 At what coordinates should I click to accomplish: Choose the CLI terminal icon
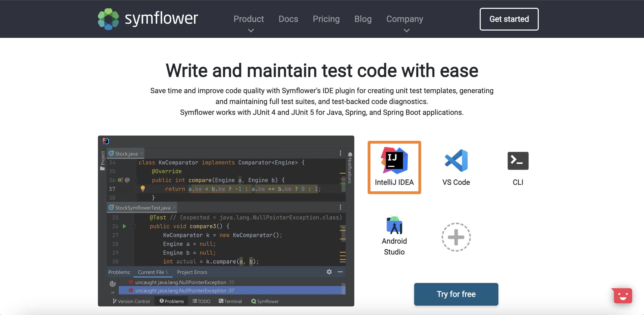pos(518,161)
